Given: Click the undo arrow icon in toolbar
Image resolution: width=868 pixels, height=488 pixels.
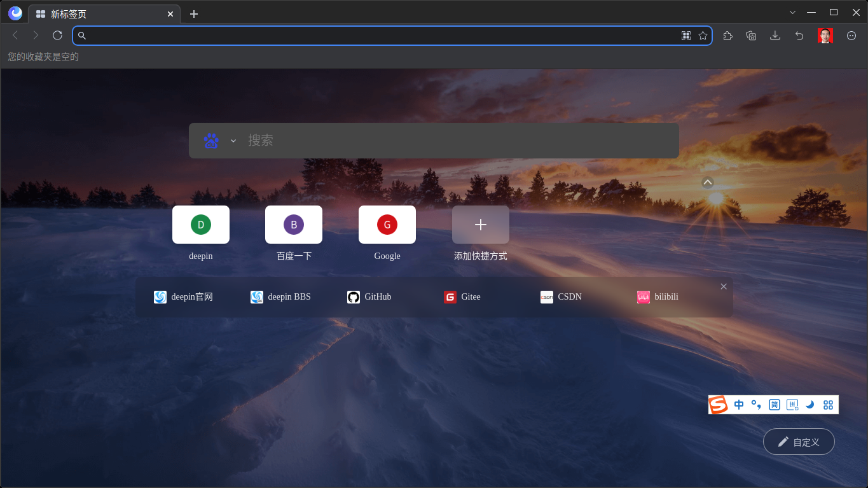Looking at the screenshot, I should click(799, 36).
